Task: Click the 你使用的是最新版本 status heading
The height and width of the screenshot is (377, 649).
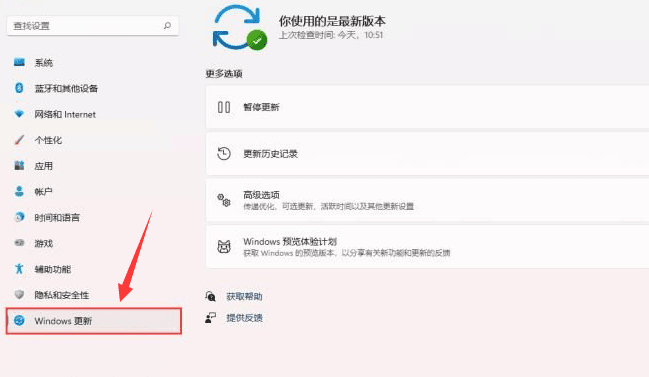Action: click(332, 21)
